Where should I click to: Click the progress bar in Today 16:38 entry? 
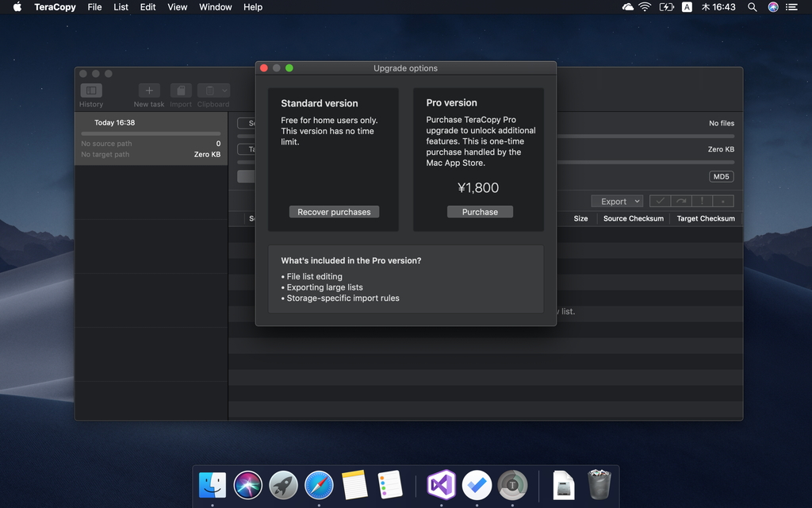[x=151, y=133]
